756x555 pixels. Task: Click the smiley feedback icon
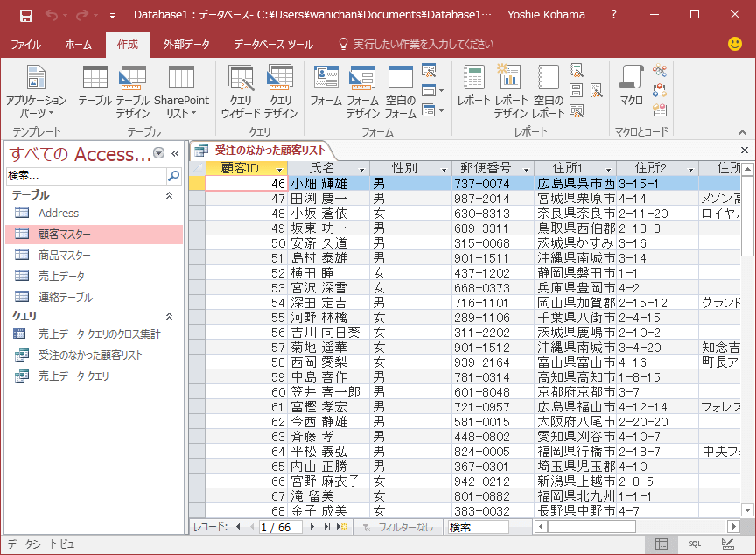click(x=735, y=44)
